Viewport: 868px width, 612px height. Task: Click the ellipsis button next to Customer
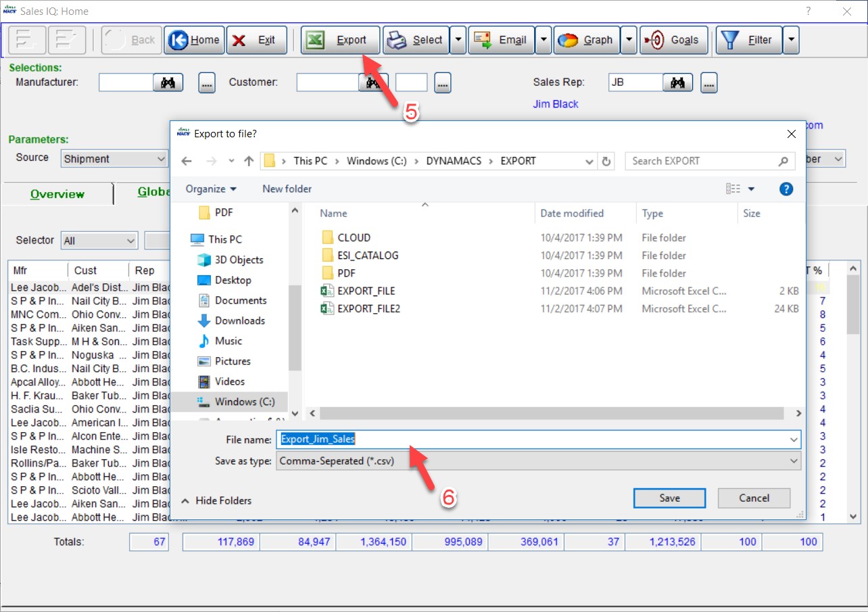443,83
